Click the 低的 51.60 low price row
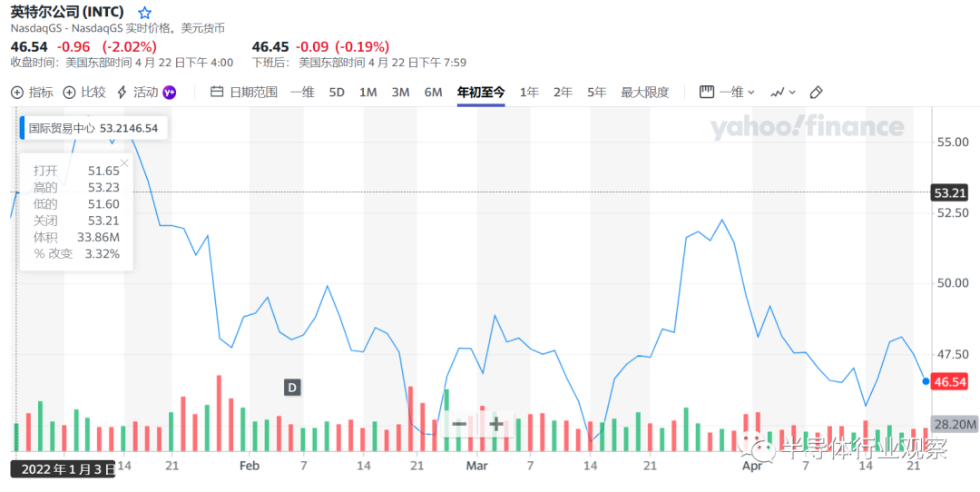 click(76, 204)
